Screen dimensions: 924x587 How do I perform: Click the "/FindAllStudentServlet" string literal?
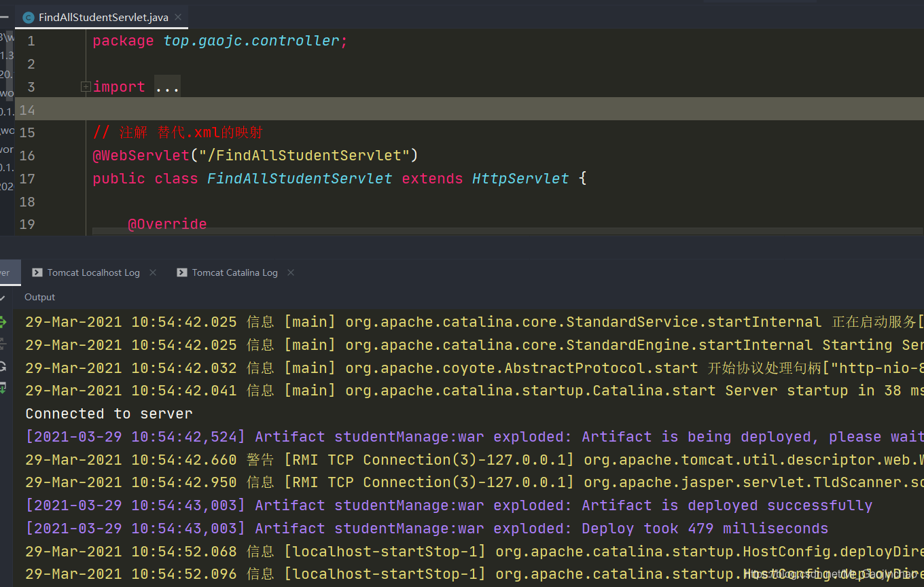304,156
